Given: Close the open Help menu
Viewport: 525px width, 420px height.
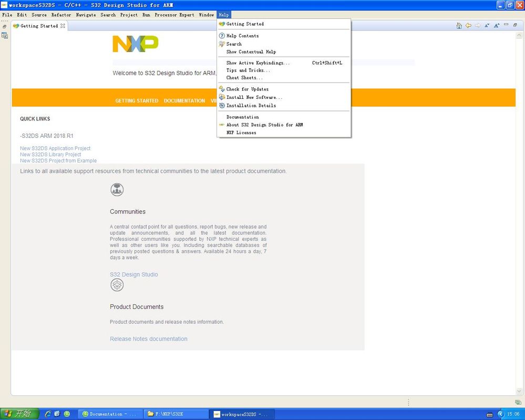Looking at the screenshot, I should pos(224,15).
